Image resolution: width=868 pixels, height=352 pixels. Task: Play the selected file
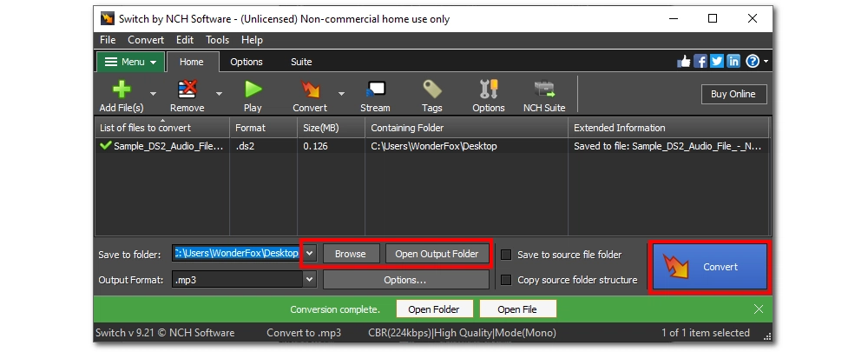point(253,90)
